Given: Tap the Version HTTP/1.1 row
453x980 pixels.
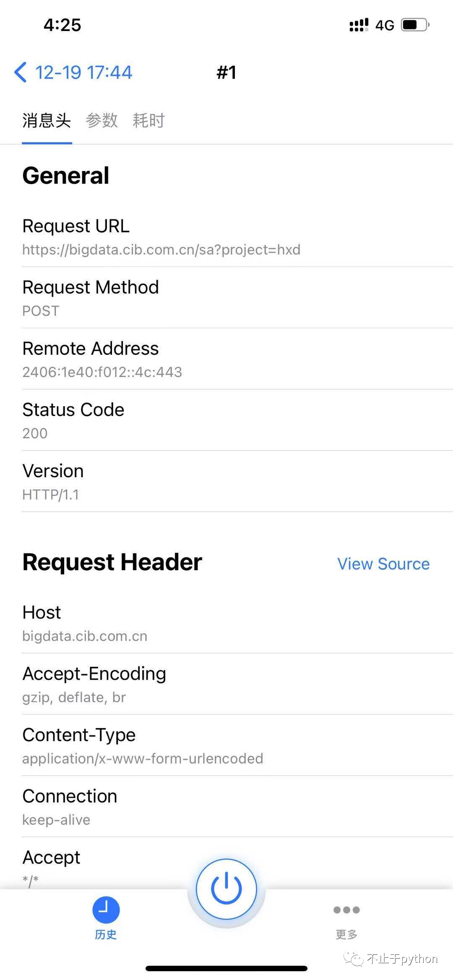Looking at the screenshot, I should (226, 482).
